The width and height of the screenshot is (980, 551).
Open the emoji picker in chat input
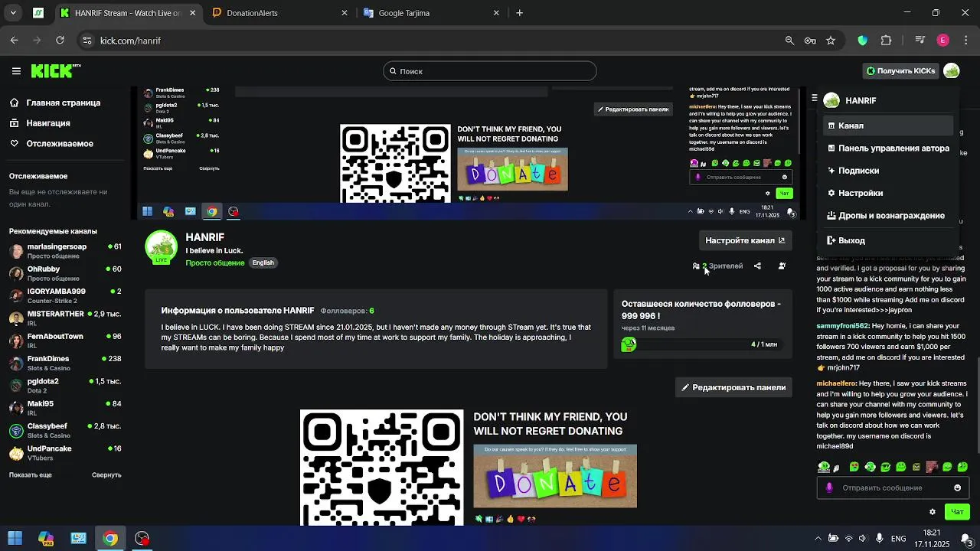point(957,487)
